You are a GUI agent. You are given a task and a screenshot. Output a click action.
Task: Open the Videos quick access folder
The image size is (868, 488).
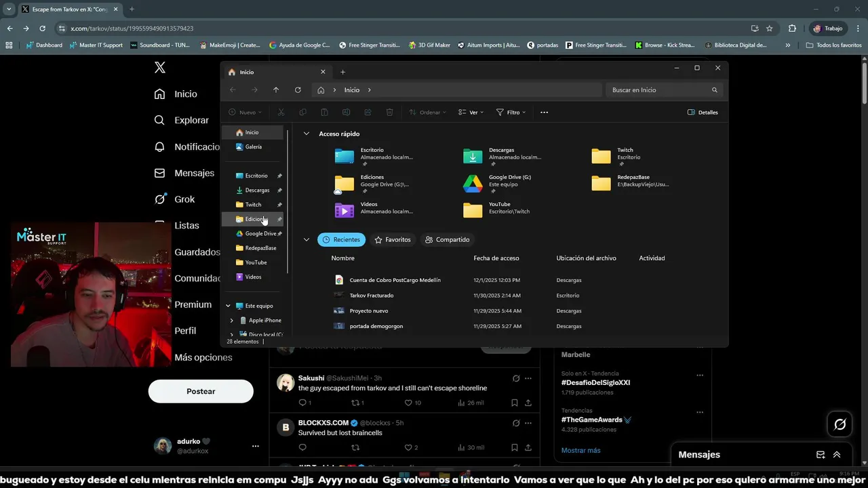(x=374, y=211)
